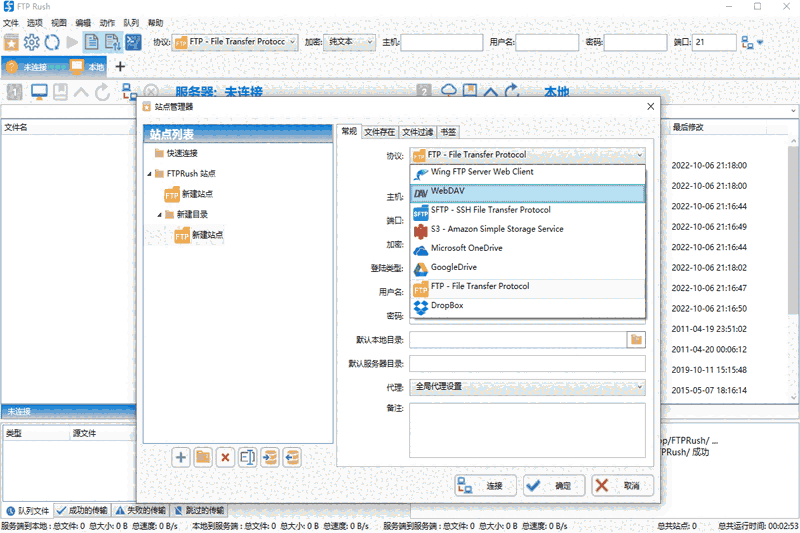Switch to 失败的传输 tab
Viewport: 800px width, 533px height.
(x=141, y=510)
